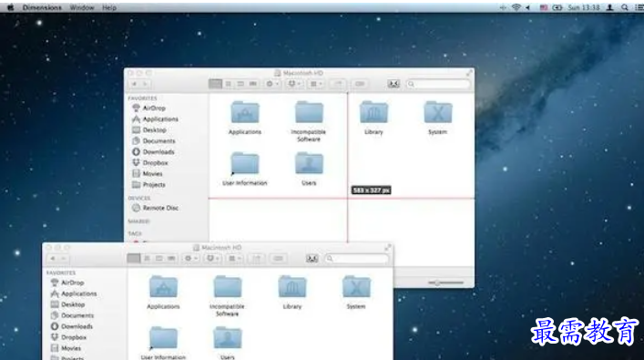
Task: Select Documents in the front Finder window sidebar
Action: [72, 315]
